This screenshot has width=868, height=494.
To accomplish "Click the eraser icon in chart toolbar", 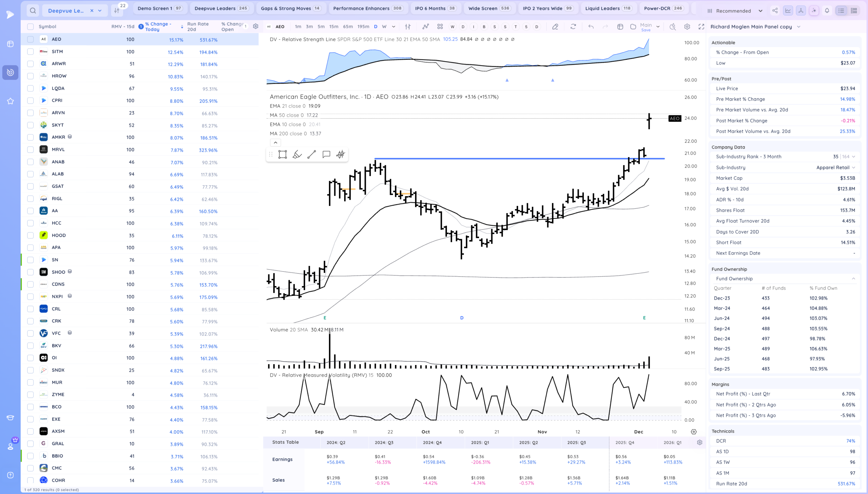I will click(x=555, y=26).
